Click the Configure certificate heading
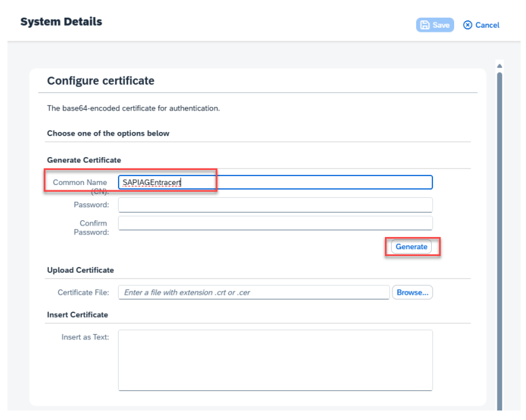This screenshot has width=526, height=420. 101,81
